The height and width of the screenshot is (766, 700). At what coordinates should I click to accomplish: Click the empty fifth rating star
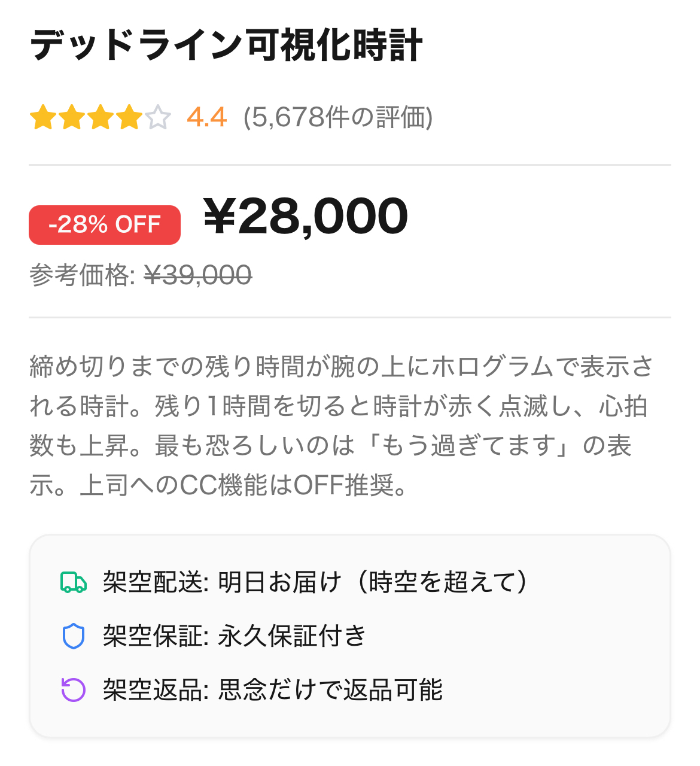tap(158, 117)
